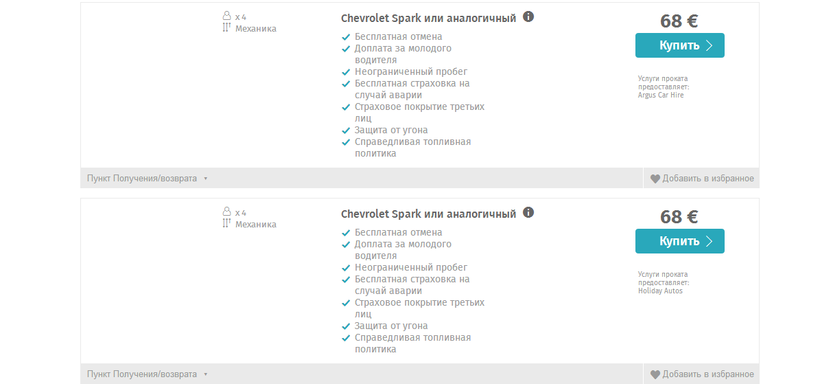This screenshot has height=384, width=820.
Task: Add the Argus offer to избранное
Action: (x=702, y=178)
